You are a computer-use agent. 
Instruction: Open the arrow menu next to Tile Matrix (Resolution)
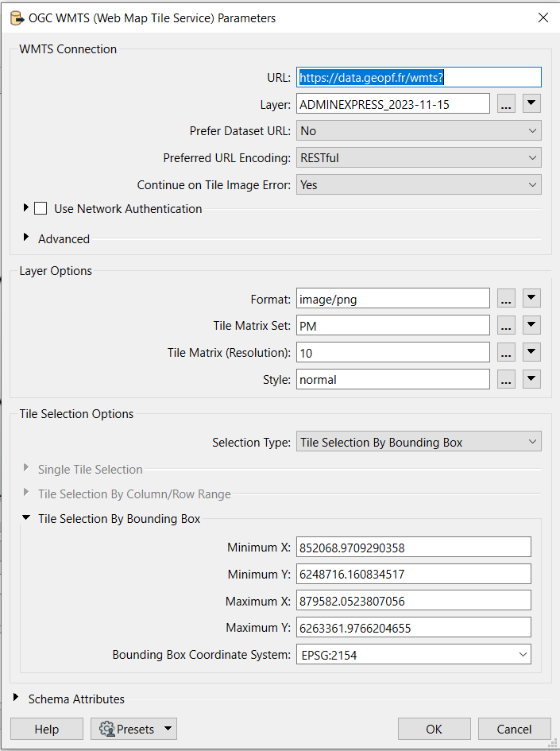(532, 353)
